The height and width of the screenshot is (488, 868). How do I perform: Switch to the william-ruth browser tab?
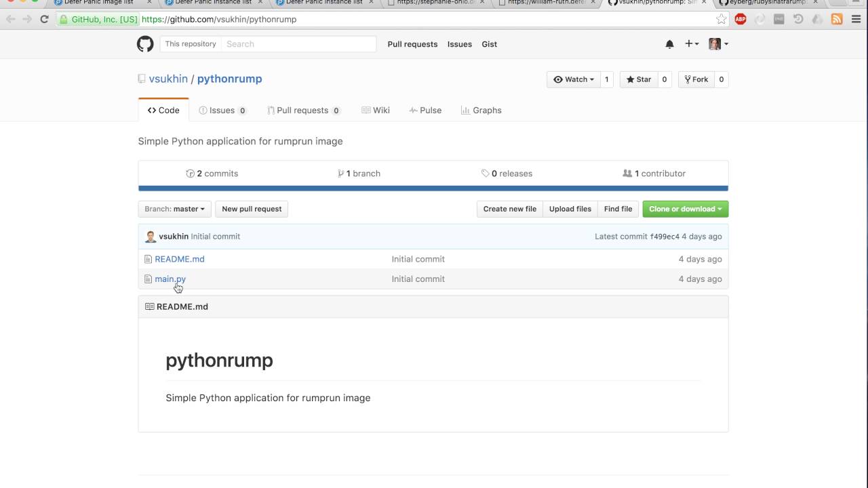546,3
